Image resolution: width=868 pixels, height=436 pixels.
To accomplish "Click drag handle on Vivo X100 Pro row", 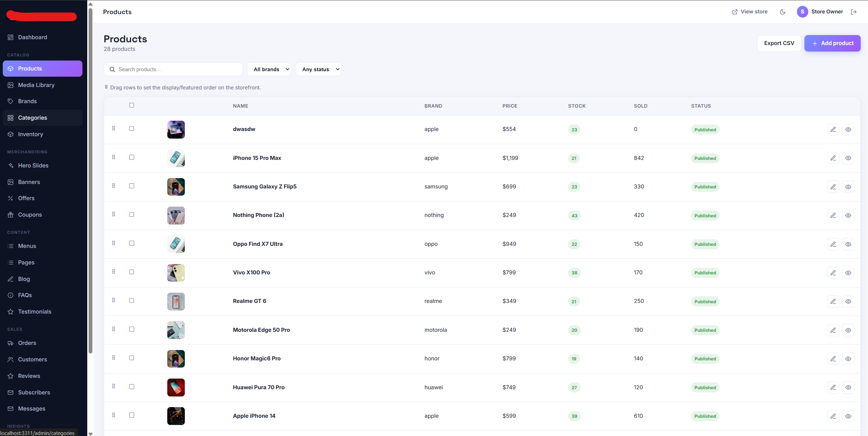I will tap(113, 272).
